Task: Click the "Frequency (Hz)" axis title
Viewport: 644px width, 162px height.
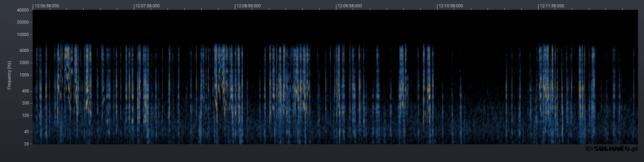Action: tap(9, 75)
